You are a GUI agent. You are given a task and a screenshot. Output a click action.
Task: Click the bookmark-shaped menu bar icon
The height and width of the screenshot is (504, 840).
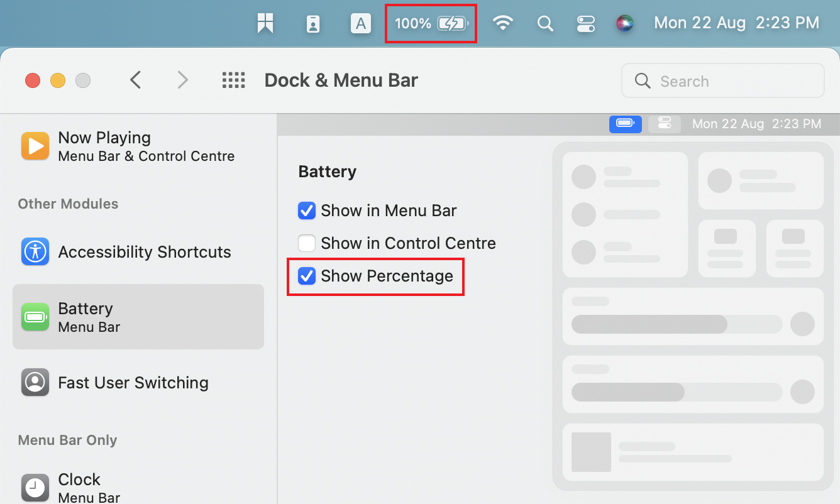[265, 24]
